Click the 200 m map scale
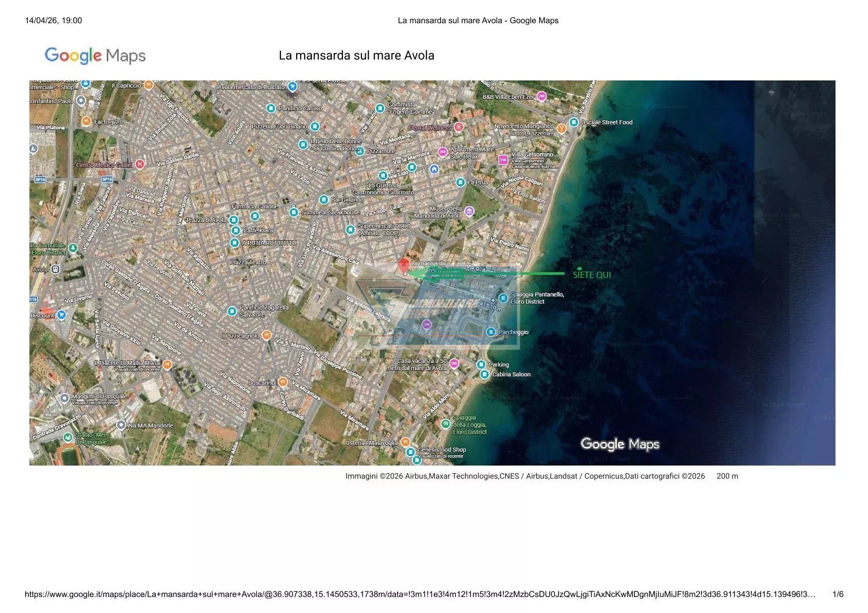 coord(727,476)
